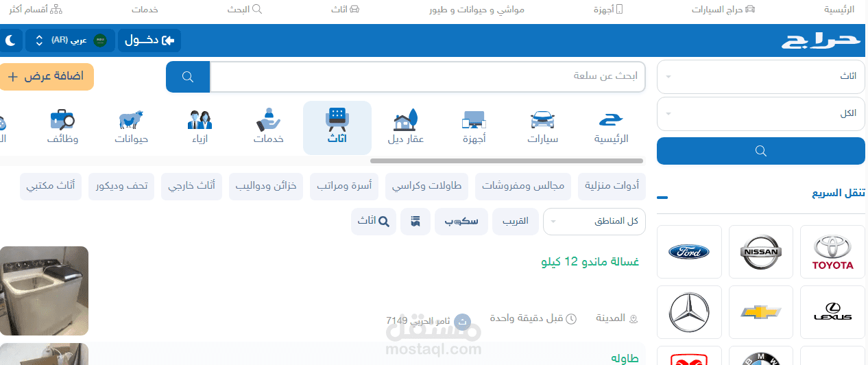
Task: Toggle dark mode with the moon icon
Action: (11, 40)
